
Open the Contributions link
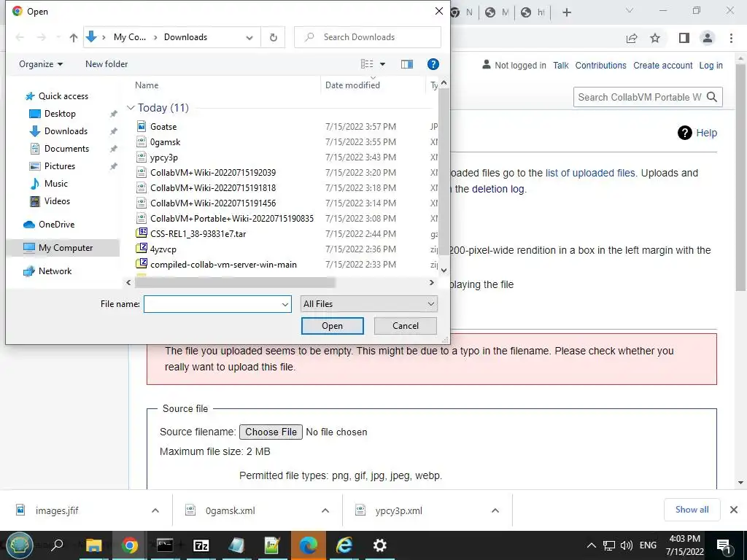[601, 66]
